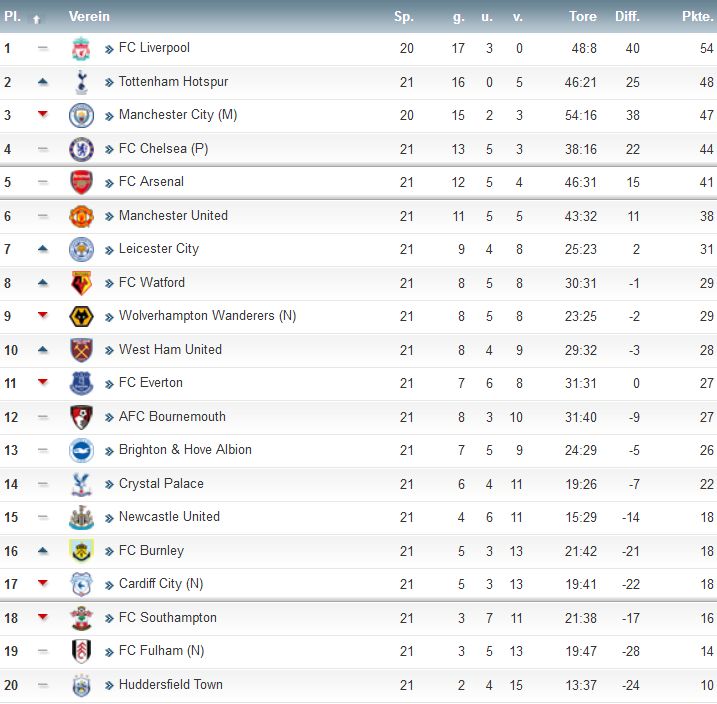Screen dimensions: 717x704
Task: Click the Huddersfield Town club crest
Action: coord(81,685)
